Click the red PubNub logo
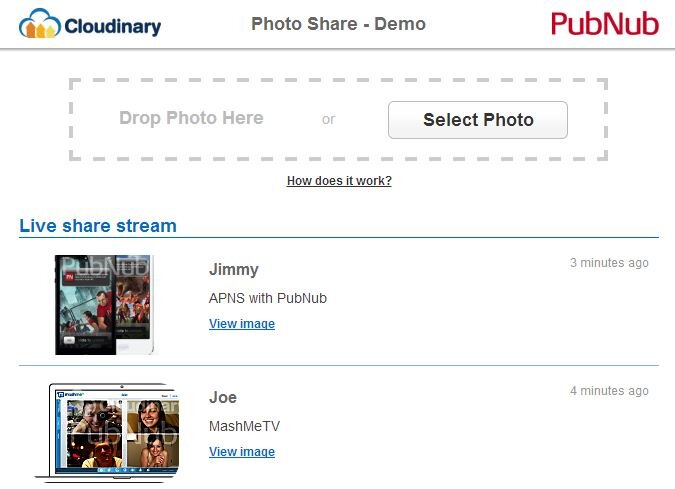Image resolution: width=675 pixels, height=489 pixels. pos(604,24)
